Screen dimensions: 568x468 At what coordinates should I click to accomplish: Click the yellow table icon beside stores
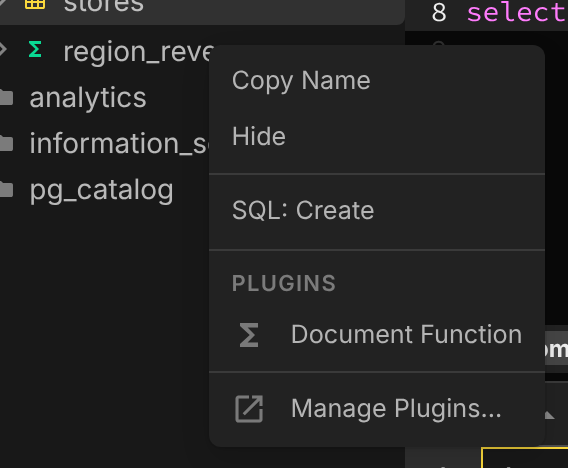pos(35,4)
